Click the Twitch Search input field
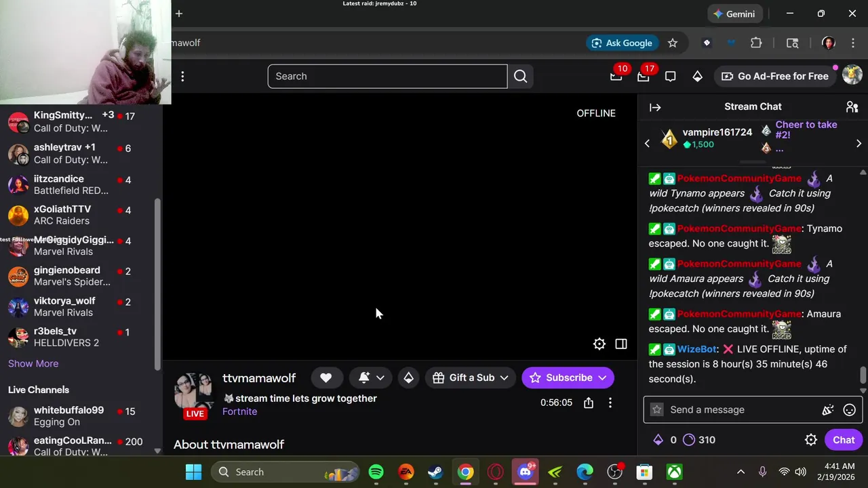 point(387,77)
